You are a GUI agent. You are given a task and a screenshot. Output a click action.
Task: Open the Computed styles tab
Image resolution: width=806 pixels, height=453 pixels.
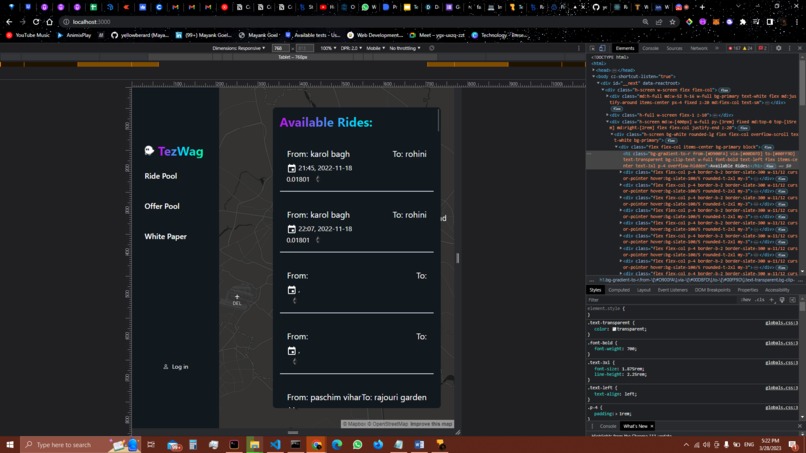tap(619, 290)
